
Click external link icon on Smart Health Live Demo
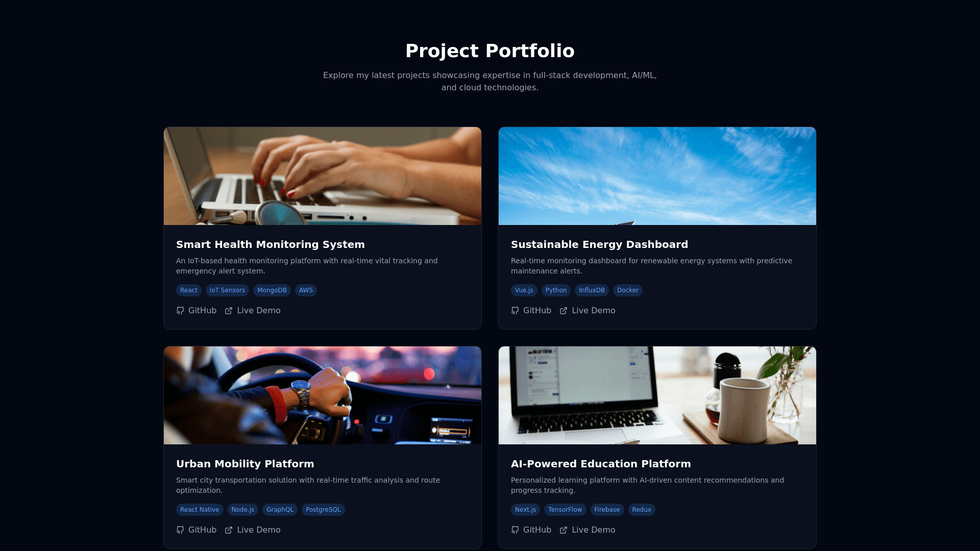229,311
